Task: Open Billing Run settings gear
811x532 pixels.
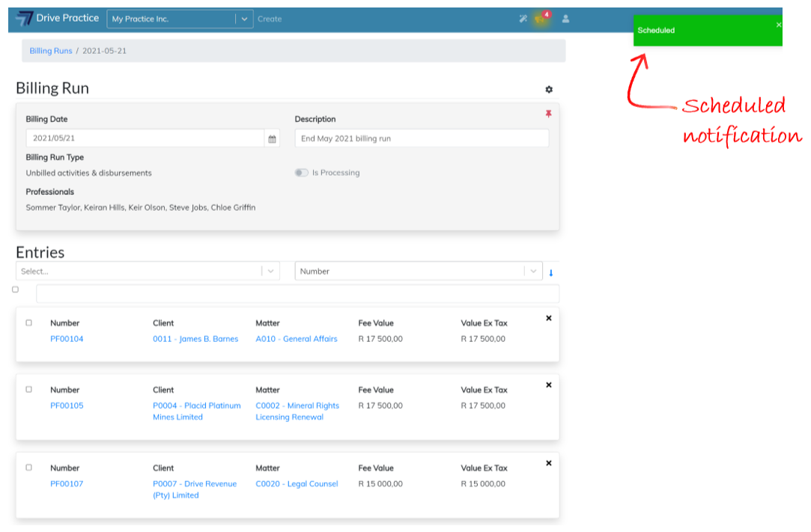Action: (x=549, y=90)
